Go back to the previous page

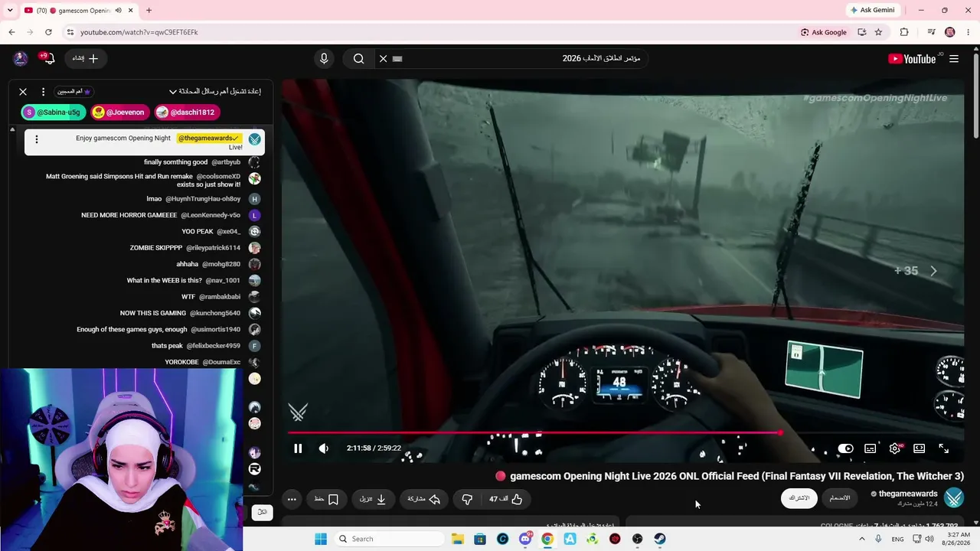[11, 32]
